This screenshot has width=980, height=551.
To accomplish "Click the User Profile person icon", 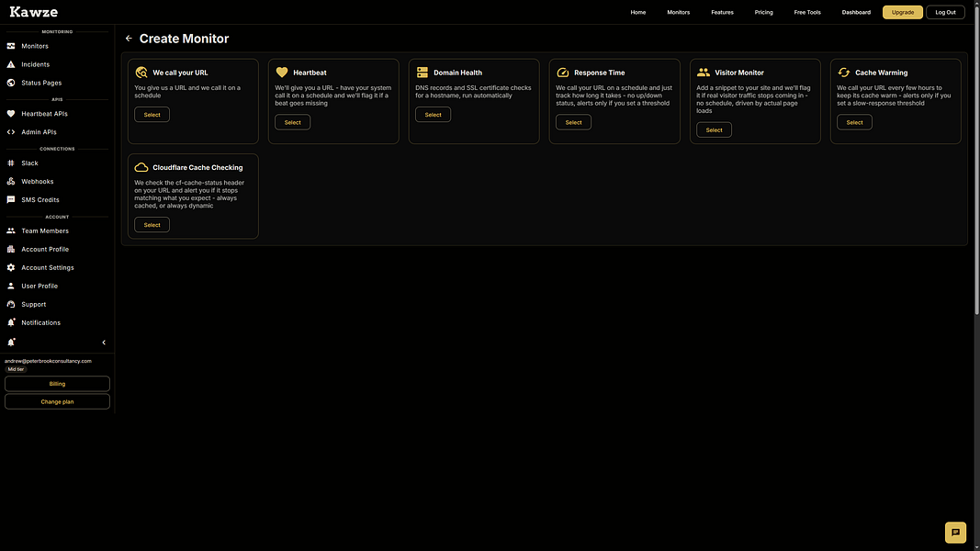I will click(11, 287).
